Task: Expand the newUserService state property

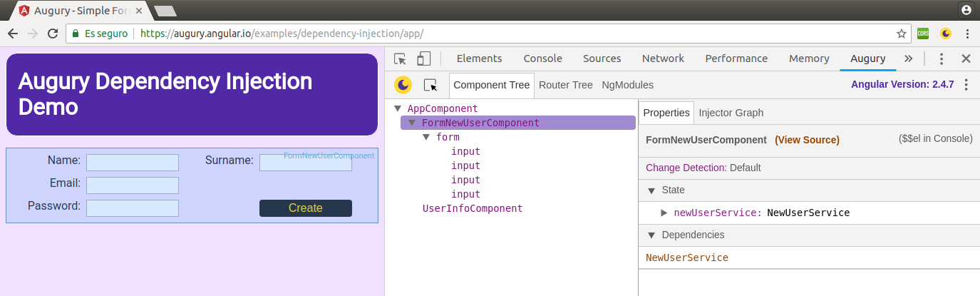Action: tap(664, 213)
